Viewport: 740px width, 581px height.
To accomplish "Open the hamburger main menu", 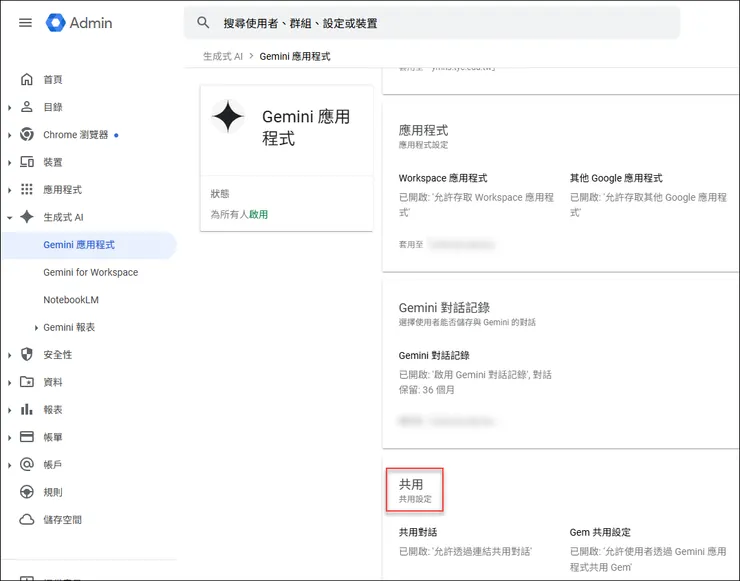I will tap(25, 23).
